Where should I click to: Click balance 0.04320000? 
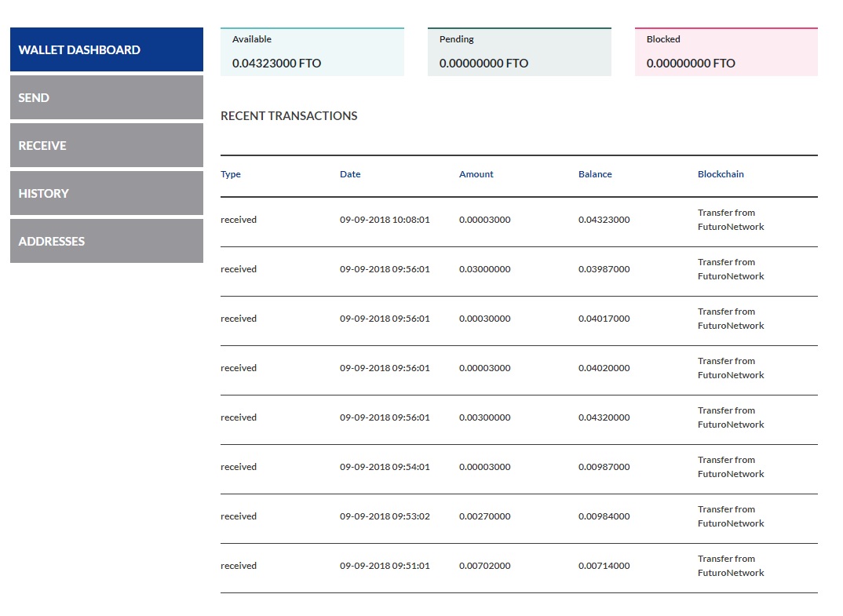[x=604, y=417]
